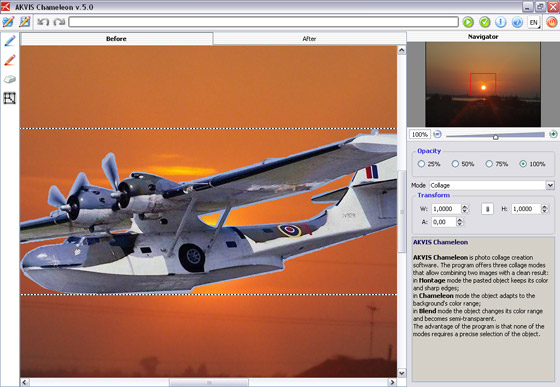Run processing with the green play button
Image resolution: width=560 pixels, height=387 pixels.
pos(468,22)
